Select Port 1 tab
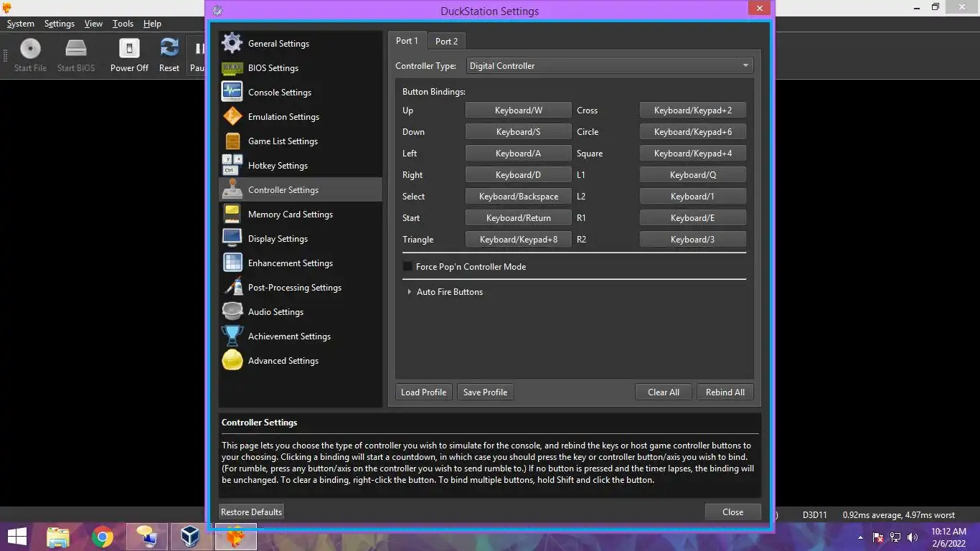 407,41
